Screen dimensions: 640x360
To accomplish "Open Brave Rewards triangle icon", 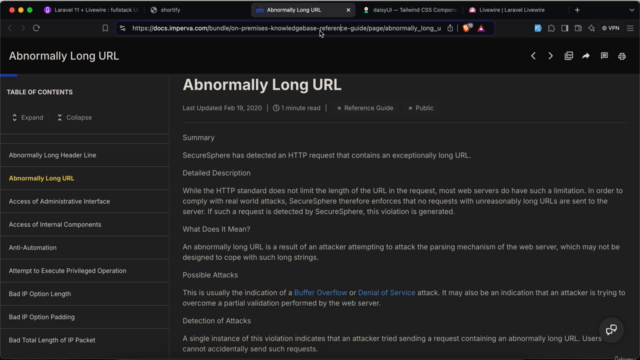I will tap(481, 28).
